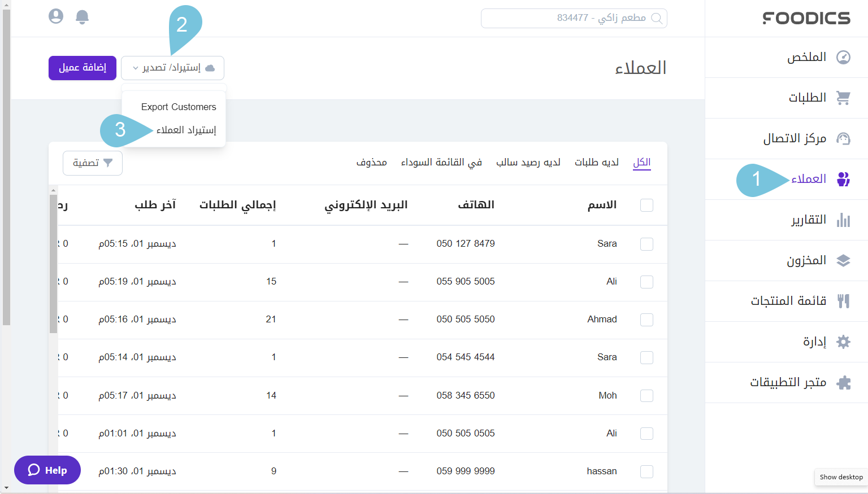The height and width of the screenshot is (494, 868).
Task: Check the checkbox for customer hassan
Action: [x=646, y=471]
